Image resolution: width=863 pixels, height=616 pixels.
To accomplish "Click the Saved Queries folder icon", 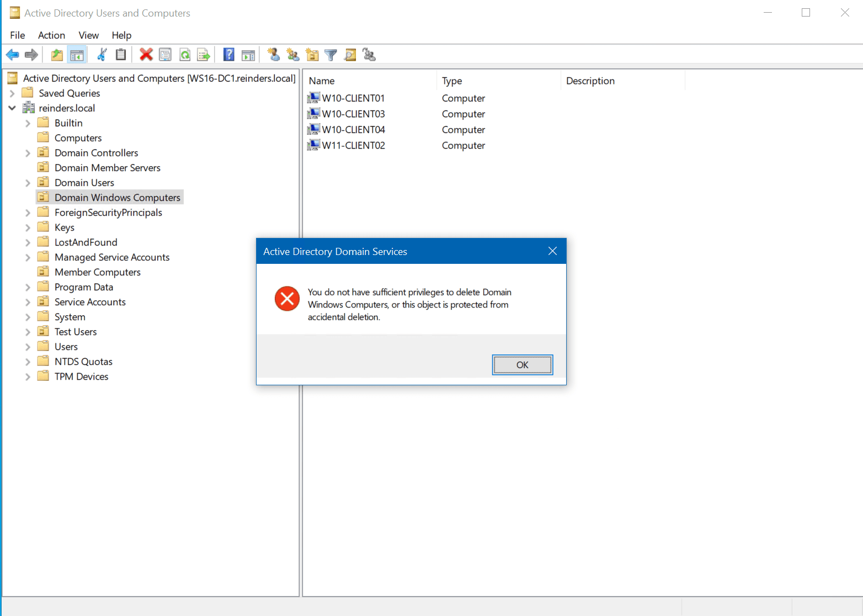I will click(28, 93).
